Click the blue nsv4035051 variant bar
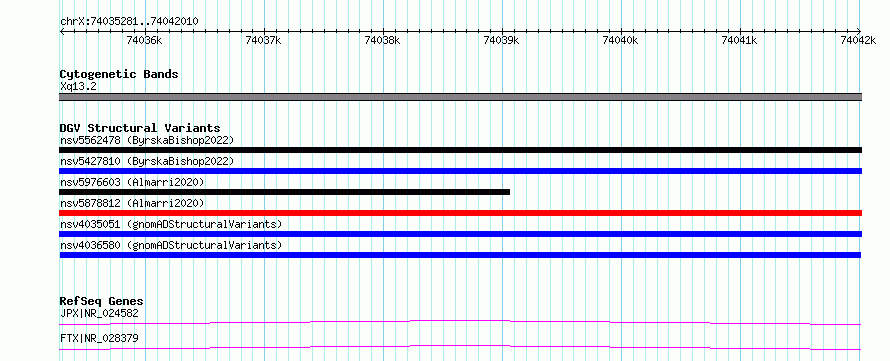 pyautogui.click(x=460, y=234)
